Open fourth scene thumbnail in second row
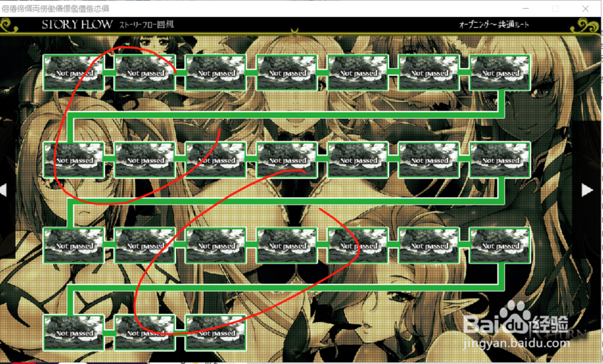 [287, 160]
